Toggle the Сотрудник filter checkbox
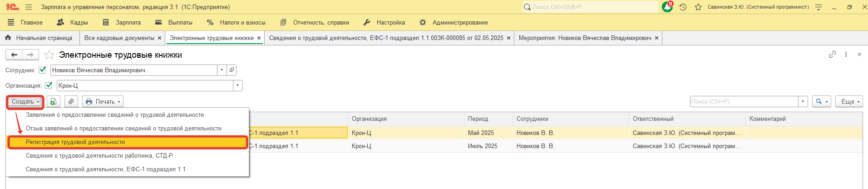The width and height of the screenshot is (868, 189). (x=43, y=70)
